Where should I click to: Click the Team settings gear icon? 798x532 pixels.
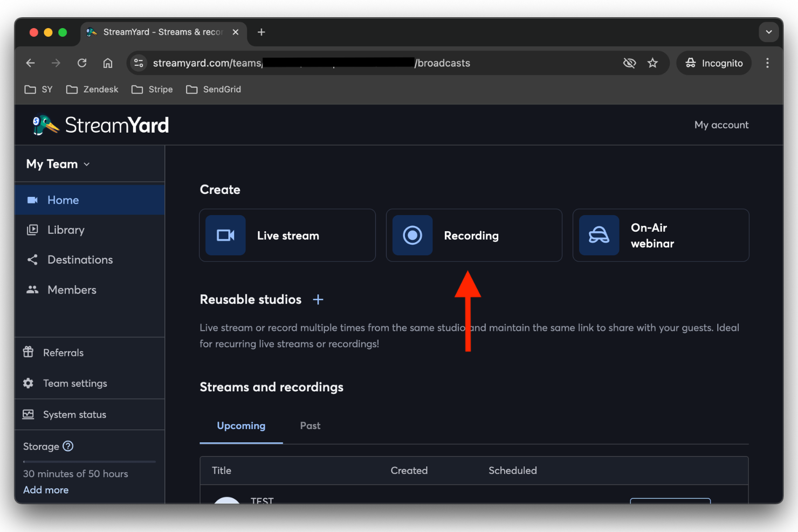click(x=29, y=383)
